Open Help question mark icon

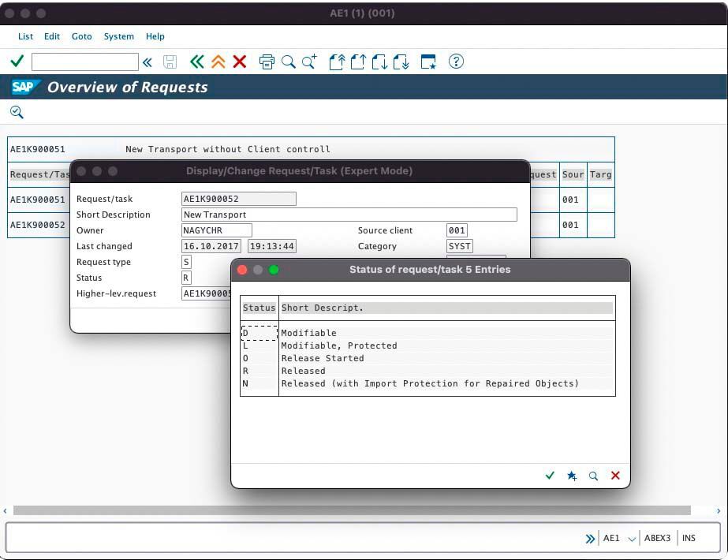(456, 62)
